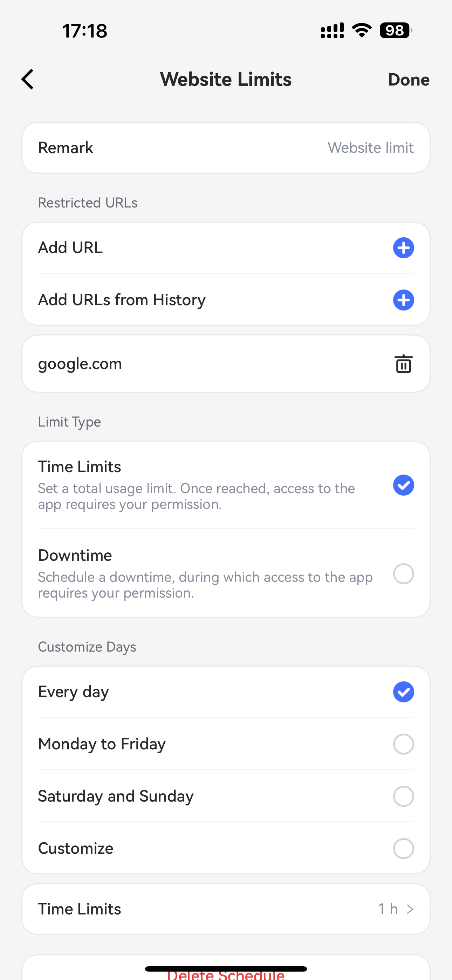Open Add URLs from History list
Viewport: 452px width, 980px height.
pyautogui.click(x=122, y=299)
